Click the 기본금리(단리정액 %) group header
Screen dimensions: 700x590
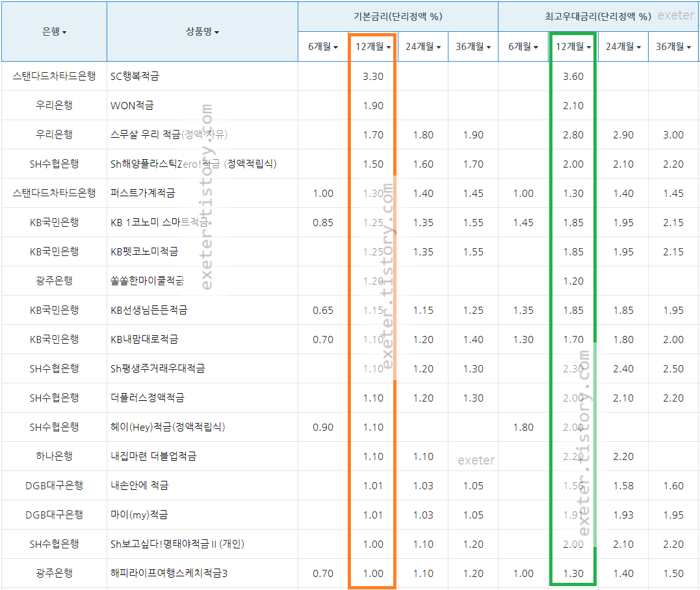398,16
